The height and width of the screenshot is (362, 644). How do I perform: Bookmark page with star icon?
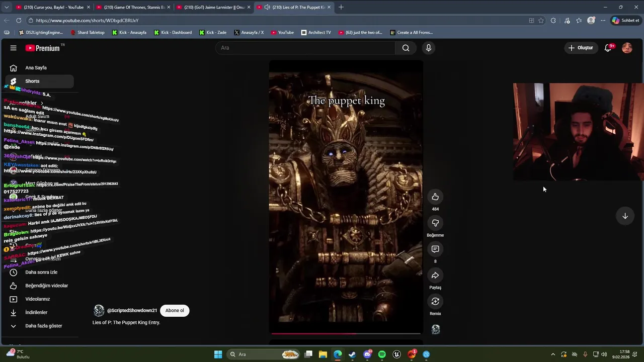point(541,21)
